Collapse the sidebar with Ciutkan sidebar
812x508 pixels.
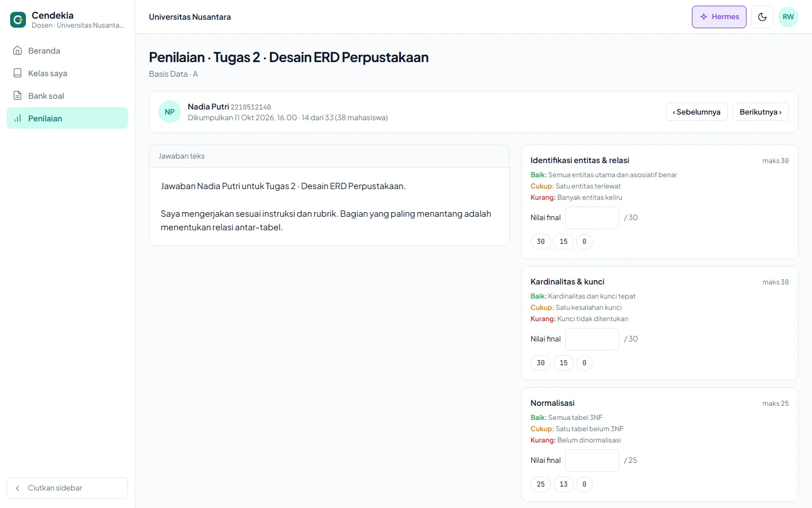(x=68, y=488)
